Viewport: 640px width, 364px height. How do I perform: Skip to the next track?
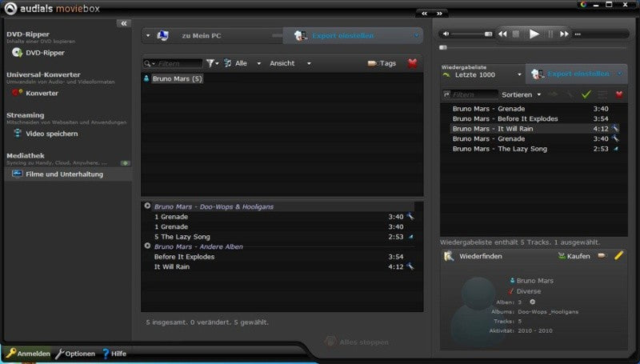(x=564, y=34)
